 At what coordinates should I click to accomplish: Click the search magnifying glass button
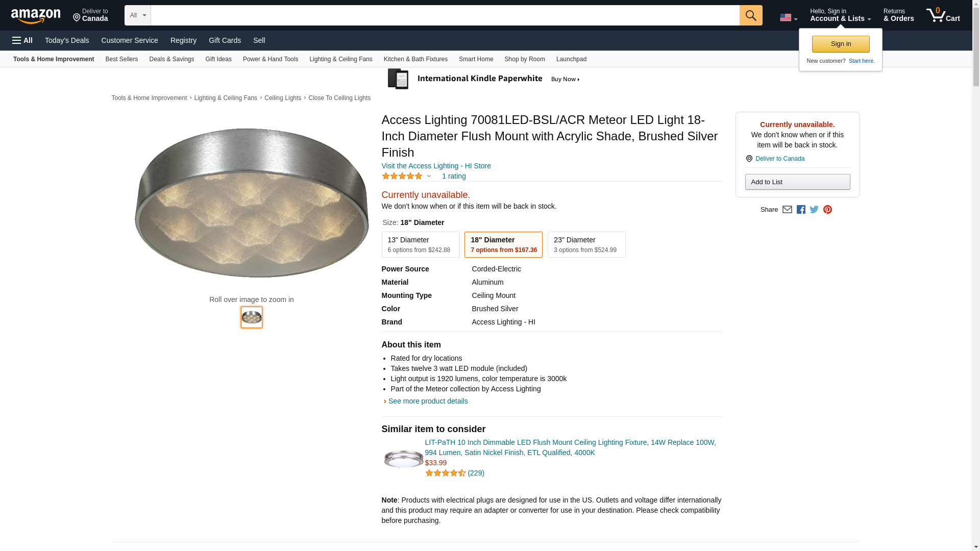[750, 15]
